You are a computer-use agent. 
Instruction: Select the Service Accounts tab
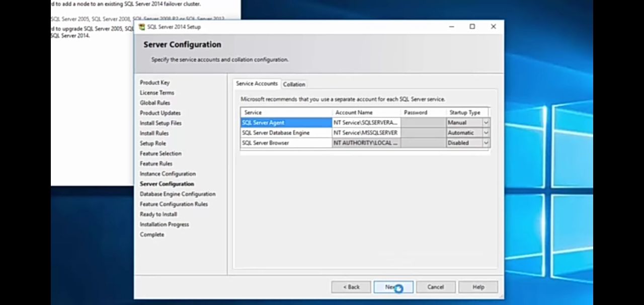pos(257,84)
